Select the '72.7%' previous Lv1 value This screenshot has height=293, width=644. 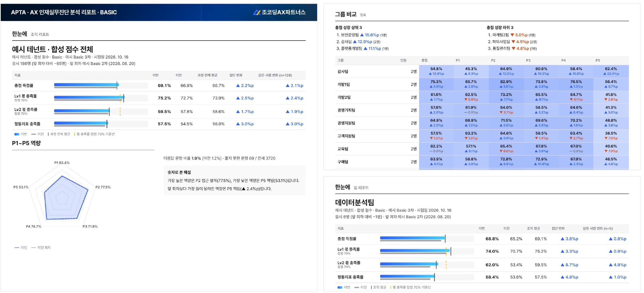click(186, 98)
